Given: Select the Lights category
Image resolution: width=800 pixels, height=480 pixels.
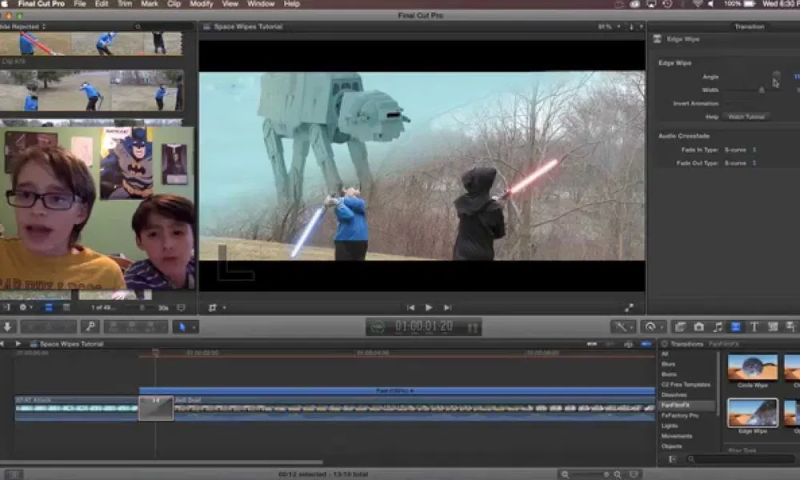Looking at the screenshot, I should coord(669,426).
